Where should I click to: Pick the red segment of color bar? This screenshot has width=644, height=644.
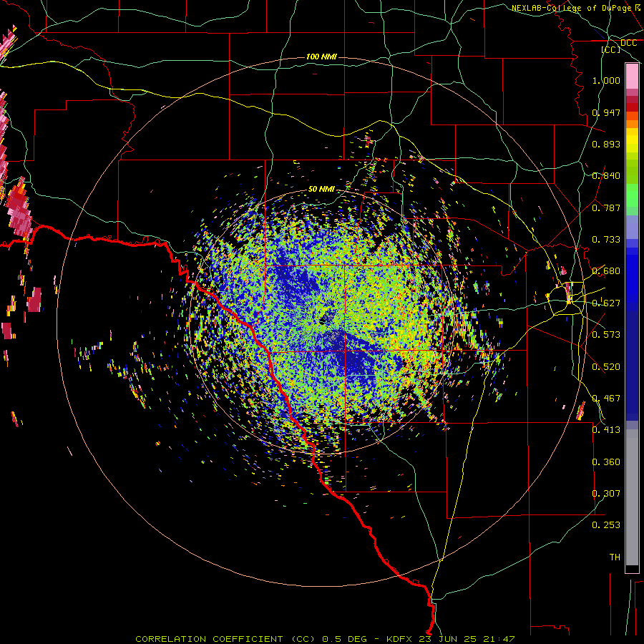click(x=632, y=107)
